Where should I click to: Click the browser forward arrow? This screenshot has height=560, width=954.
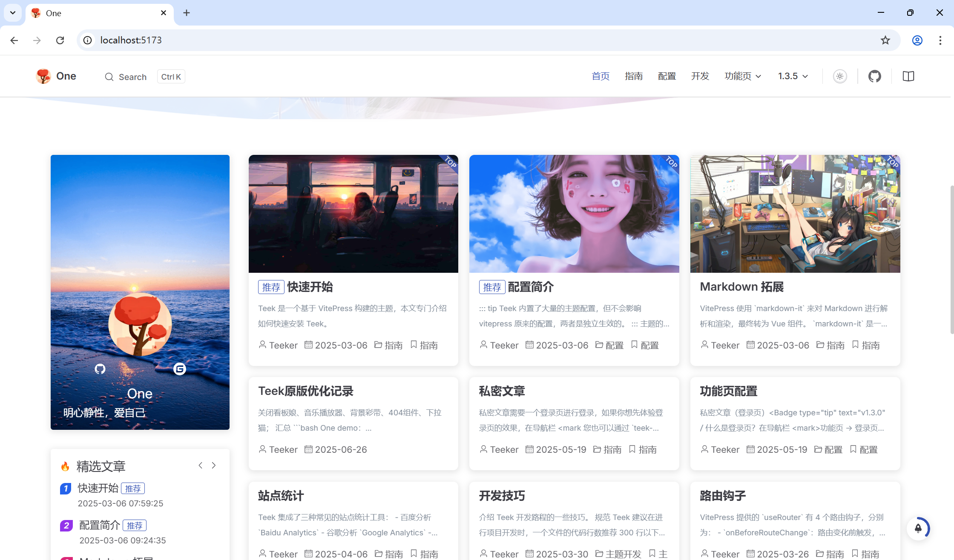pyautogui.click(x=37, y=40)
